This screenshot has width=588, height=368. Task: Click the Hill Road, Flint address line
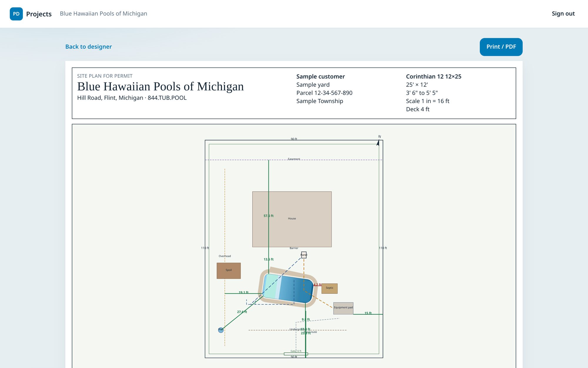(x=132, y=98)
